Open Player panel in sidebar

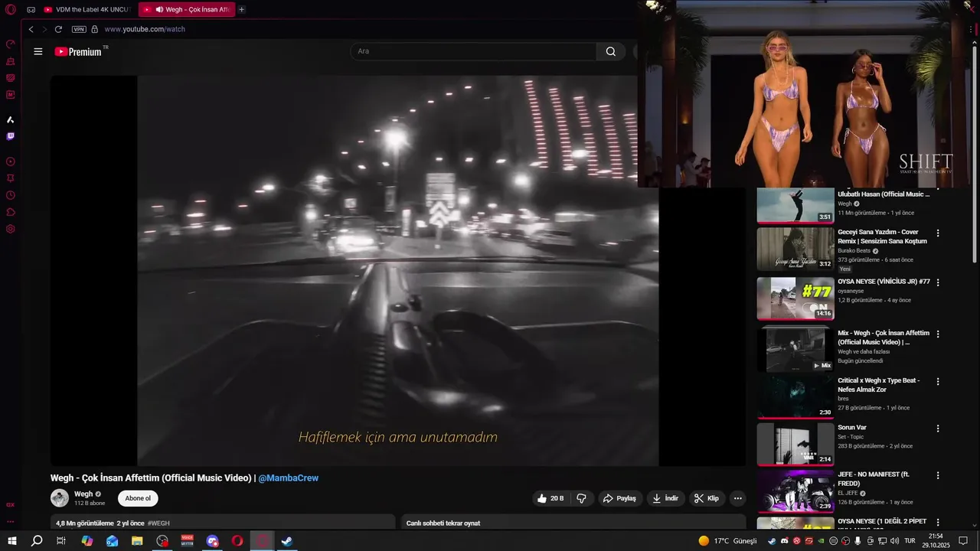click(x=11, y=161)
